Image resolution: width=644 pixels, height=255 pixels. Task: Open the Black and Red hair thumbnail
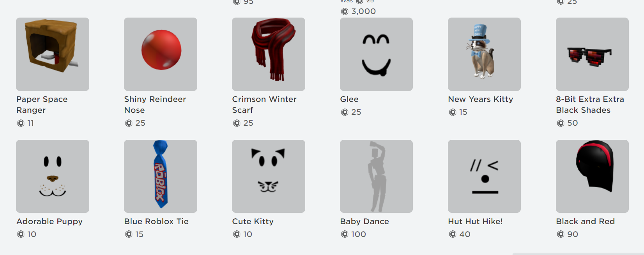592,176
